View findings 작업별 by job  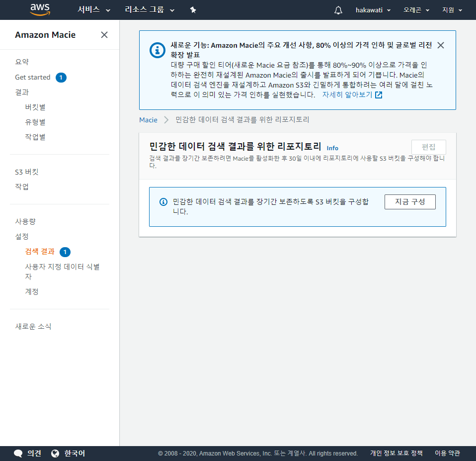pos(35,137)
